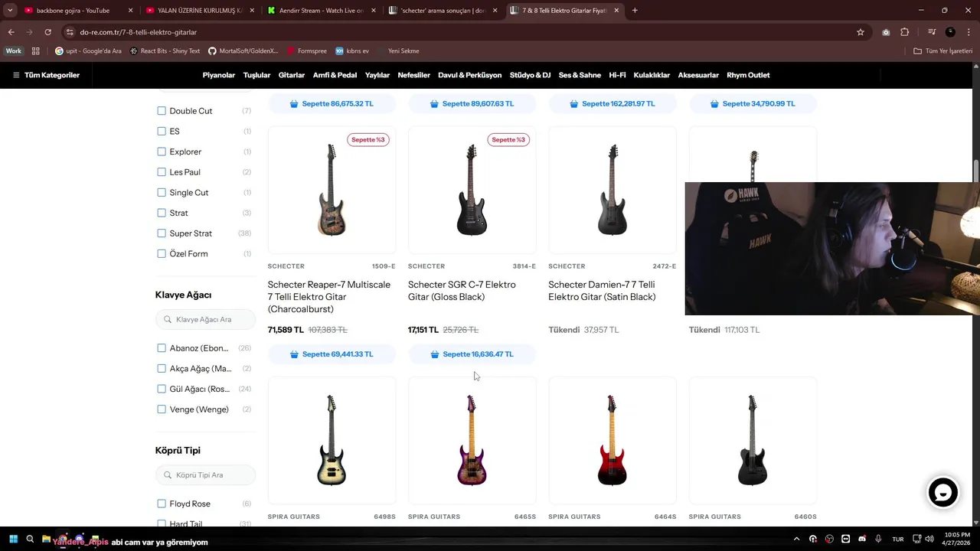Check the Venge (Wenge) filter
The height and width of the screenshot is (551, 980).
(162, 409)
